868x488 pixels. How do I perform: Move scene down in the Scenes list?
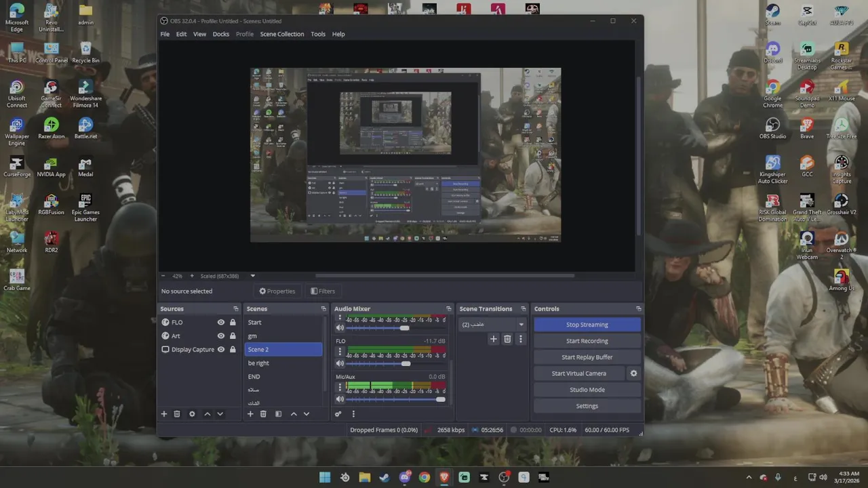click(x=307, y=414)
